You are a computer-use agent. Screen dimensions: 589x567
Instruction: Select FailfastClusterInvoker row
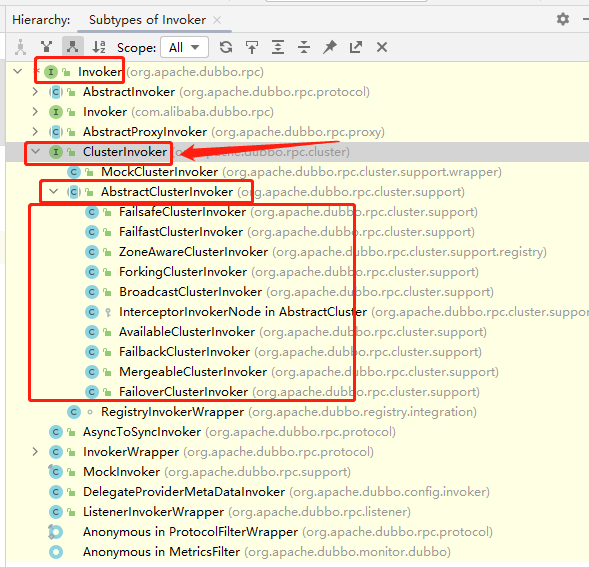pyautogui.click(x=297, y=231)
